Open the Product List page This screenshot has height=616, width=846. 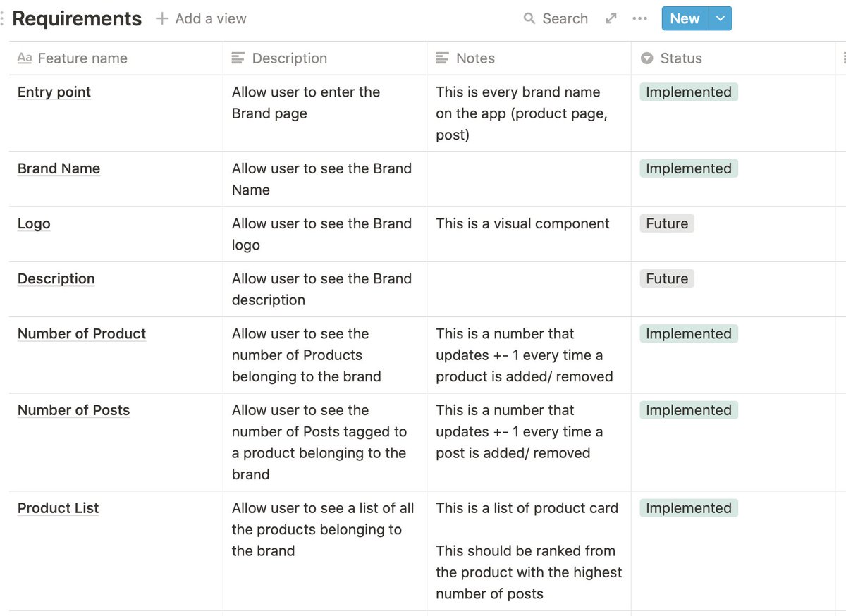58,508
